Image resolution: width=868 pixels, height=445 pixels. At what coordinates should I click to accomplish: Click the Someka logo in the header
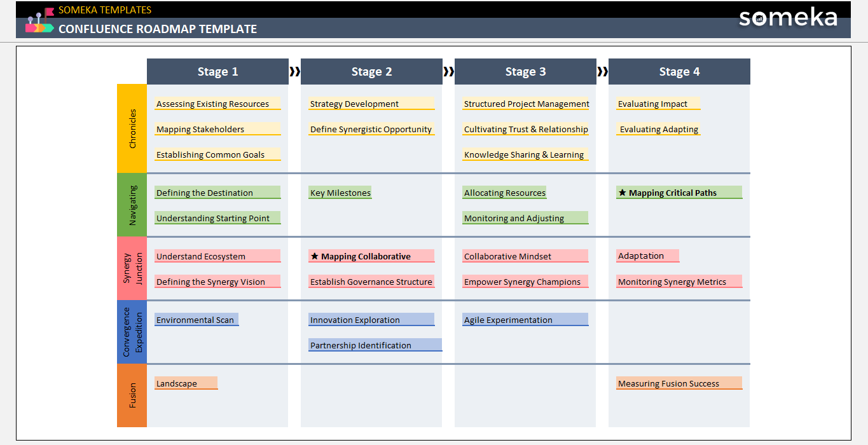(787, 18)
